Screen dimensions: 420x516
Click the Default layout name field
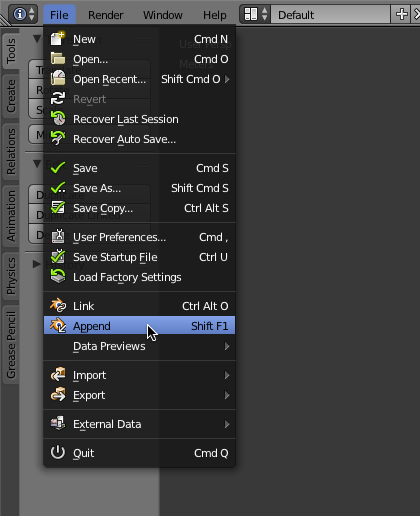coord(330,14)
